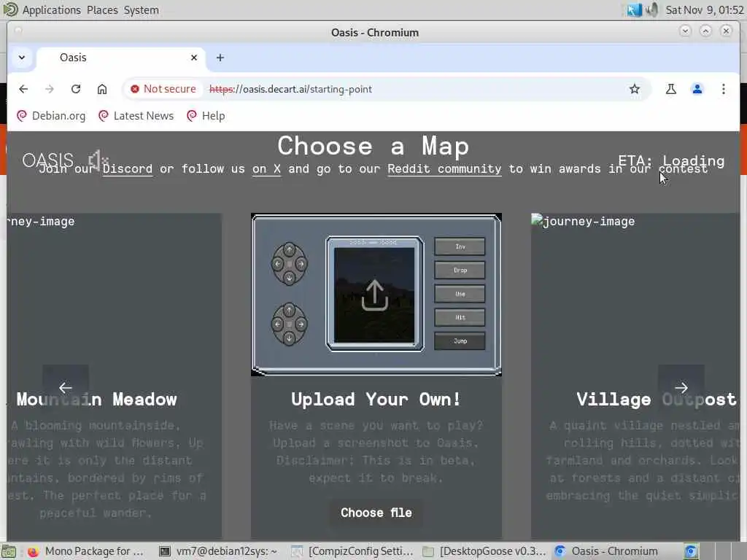This screenshot has height=560, width=747.
Task: Switch to Mono Package taskbar item
Action: [85, 551]
